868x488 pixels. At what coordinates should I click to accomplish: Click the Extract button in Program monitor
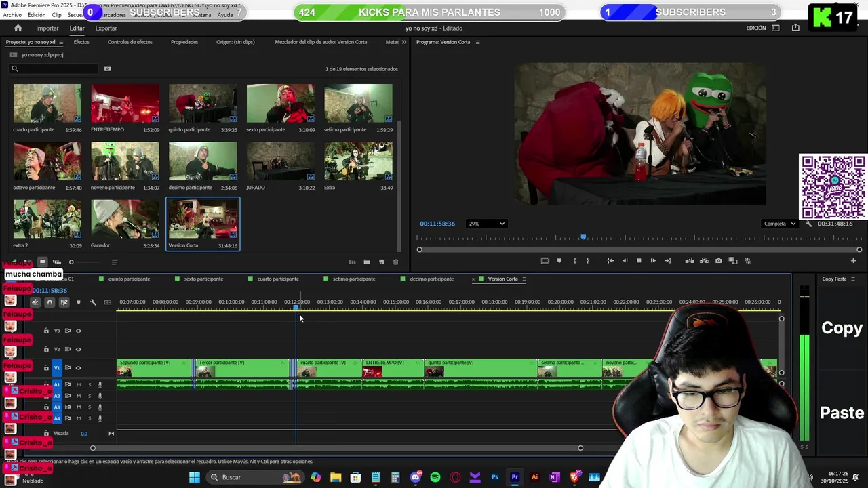(x=704, y=261)
